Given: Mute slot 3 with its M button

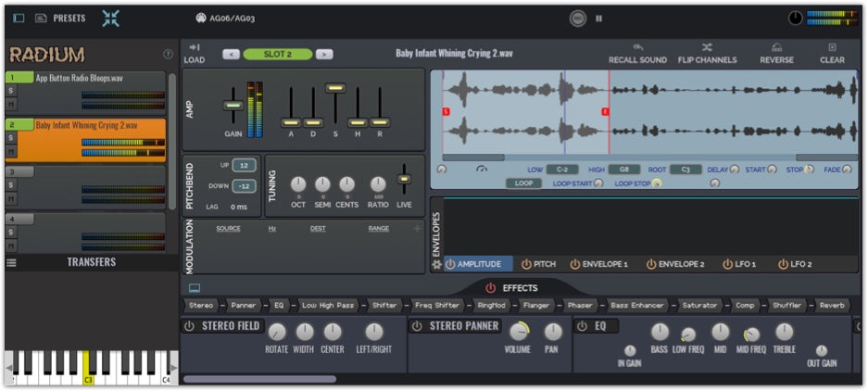Looking at the screenshot, I should click(x=11, y=198).
